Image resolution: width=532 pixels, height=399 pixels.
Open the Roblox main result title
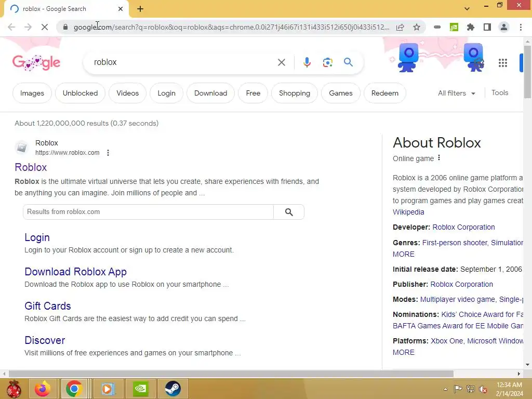[31, 167]
